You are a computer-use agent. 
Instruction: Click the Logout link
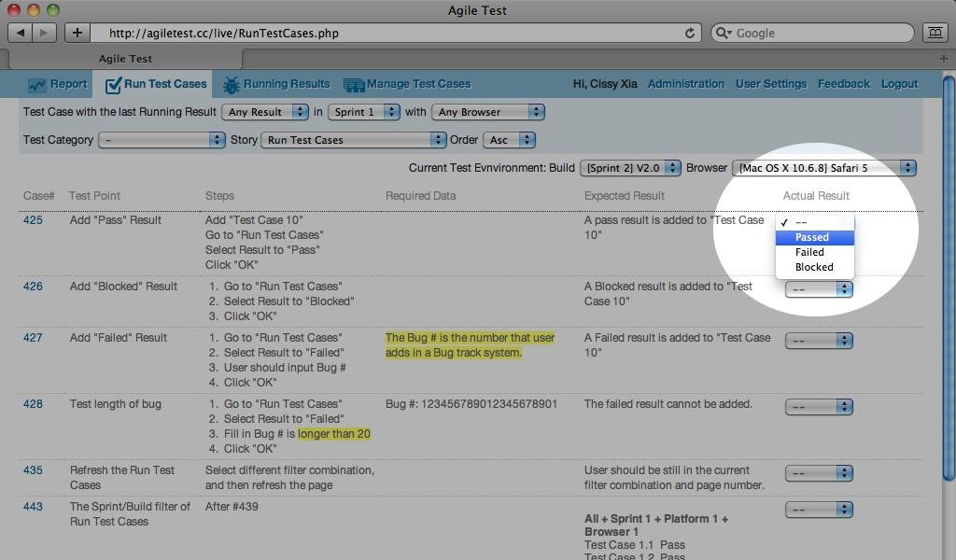(898, 84)
